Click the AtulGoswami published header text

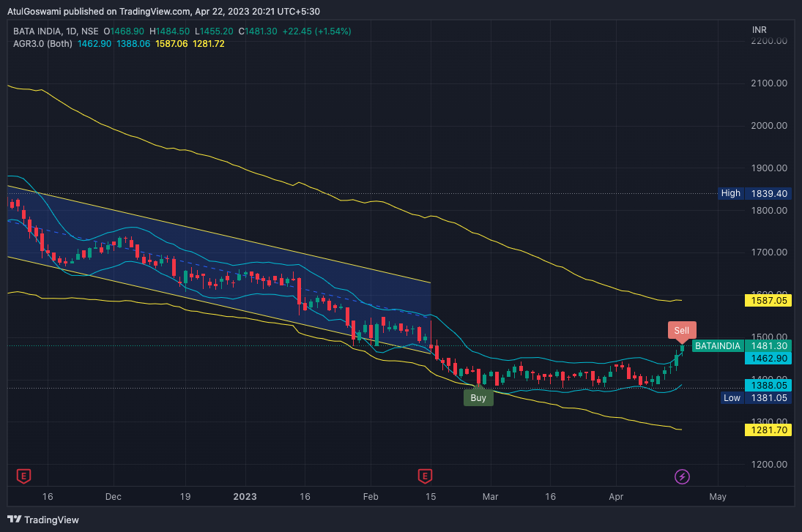coord(163,11)
